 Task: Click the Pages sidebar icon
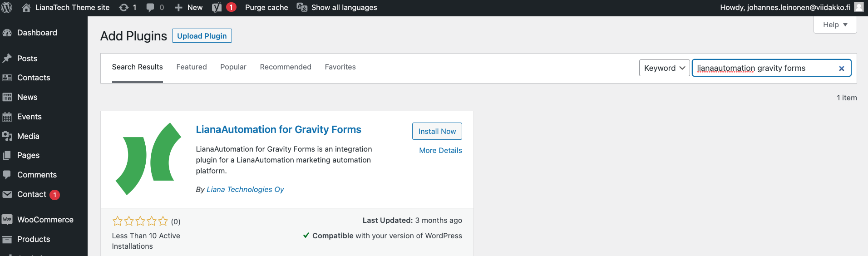[7, 155]
